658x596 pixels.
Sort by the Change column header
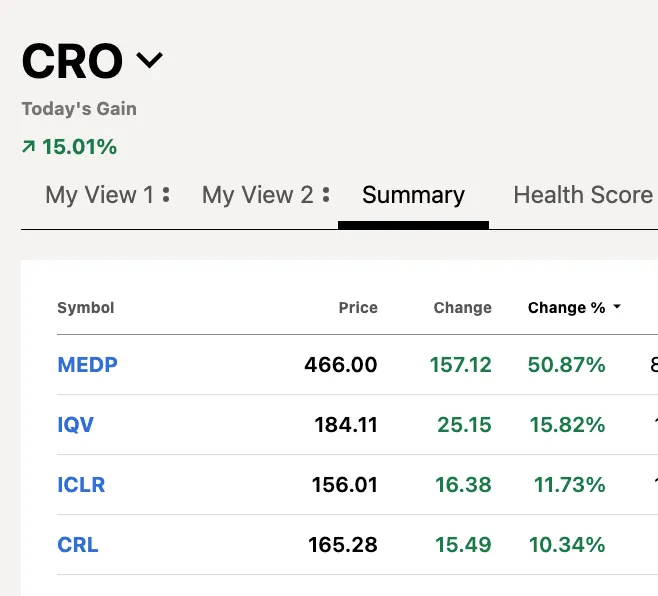(462, 308)
